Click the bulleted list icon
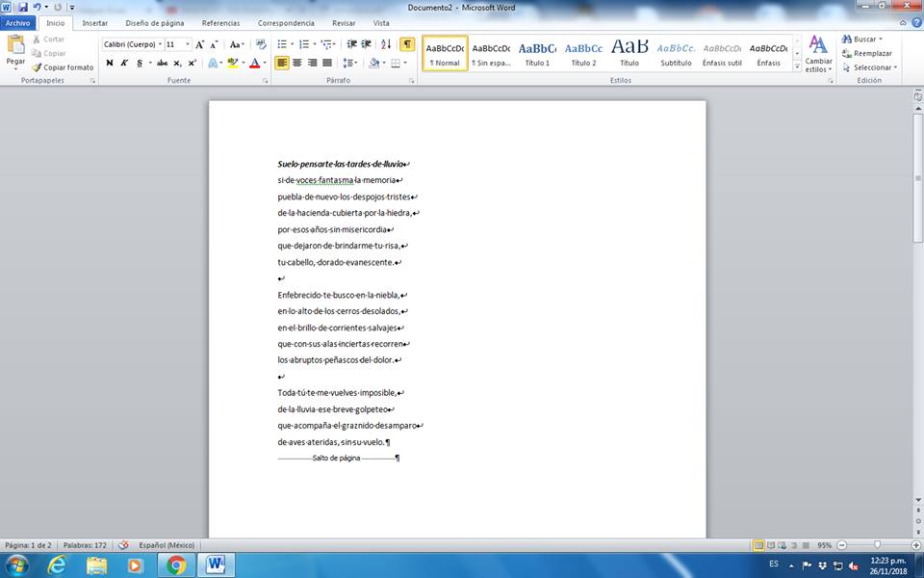The height and width of the screenshot is (578, 924). pyautogui.click(x=282, y=44)
